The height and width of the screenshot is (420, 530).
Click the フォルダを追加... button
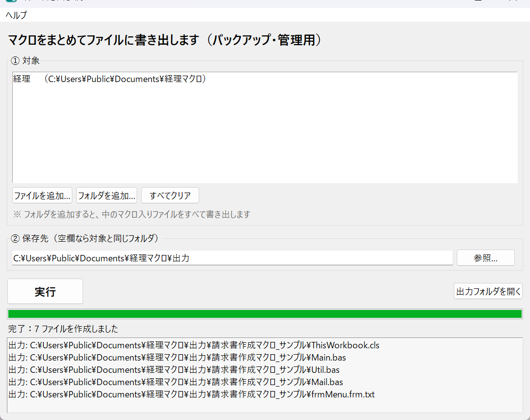[107, 196]
